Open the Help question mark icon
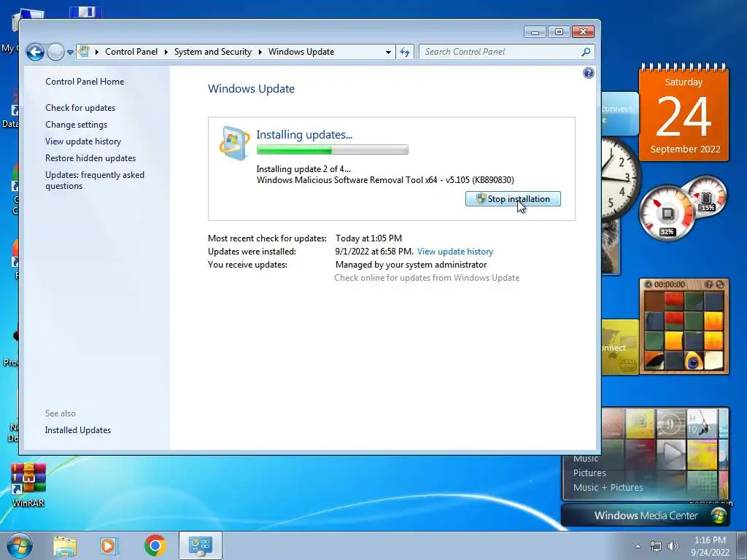 589,73
